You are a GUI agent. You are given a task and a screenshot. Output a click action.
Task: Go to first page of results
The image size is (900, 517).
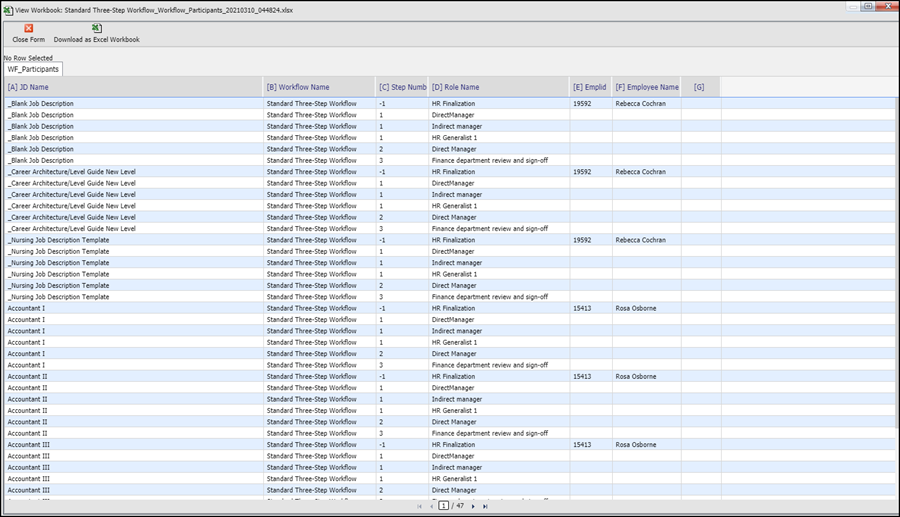tap(419, 506)
